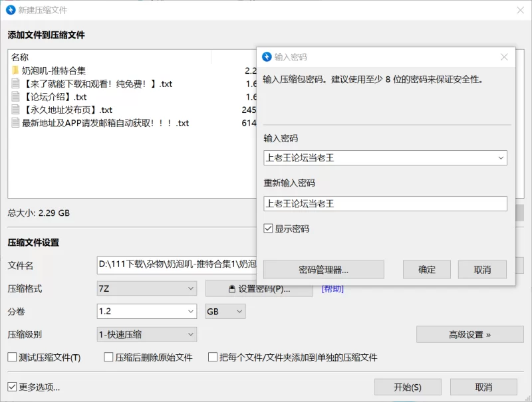Click 取消 in the password dialog
The image size is (532, 402).
click(x=482, y=270)
